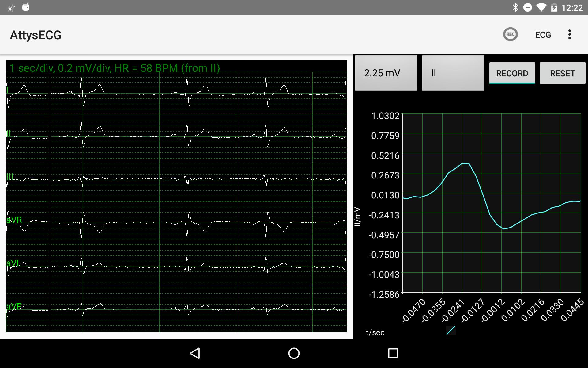Open the three-dot overflow menu

click(x=570, y=34)
